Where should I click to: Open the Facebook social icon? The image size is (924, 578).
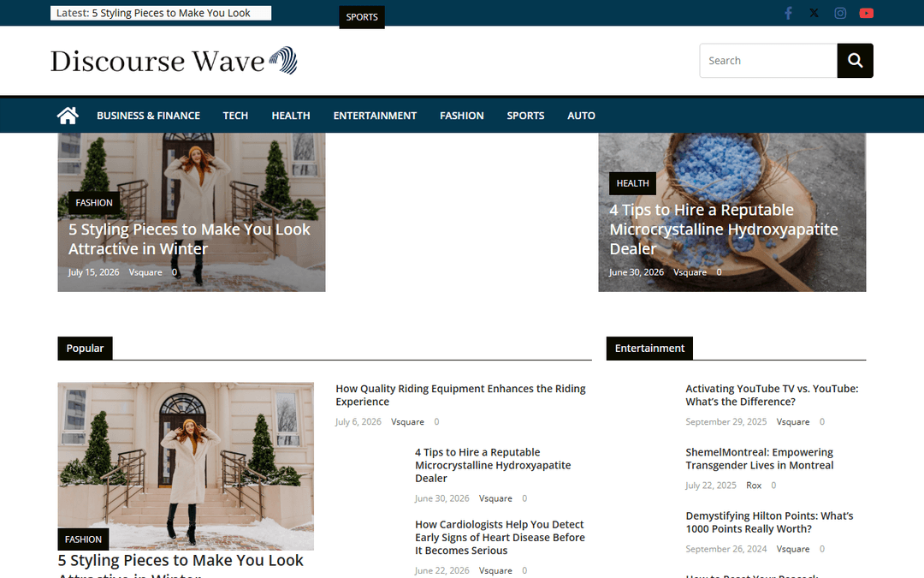coord(788,13)
